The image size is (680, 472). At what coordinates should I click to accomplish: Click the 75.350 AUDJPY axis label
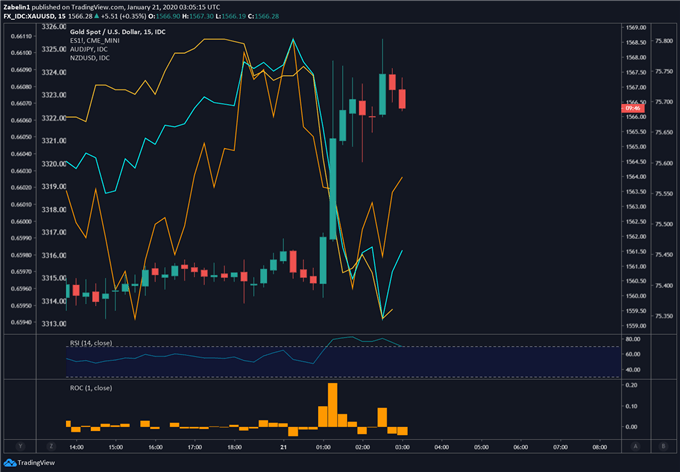click(x=664, y=316)
